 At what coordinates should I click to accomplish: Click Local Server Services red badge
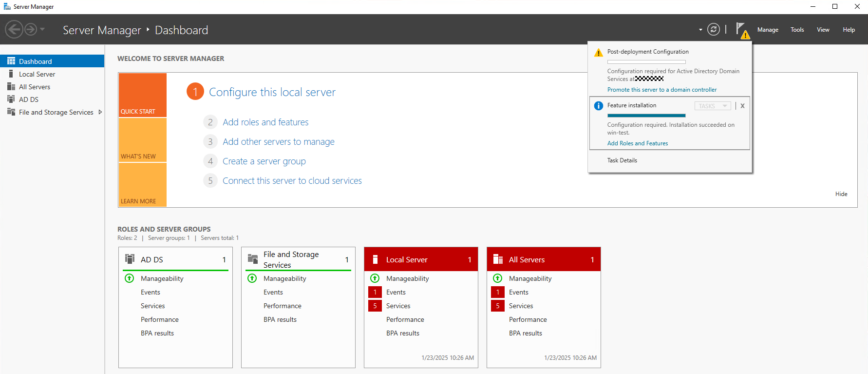(375, 306)
